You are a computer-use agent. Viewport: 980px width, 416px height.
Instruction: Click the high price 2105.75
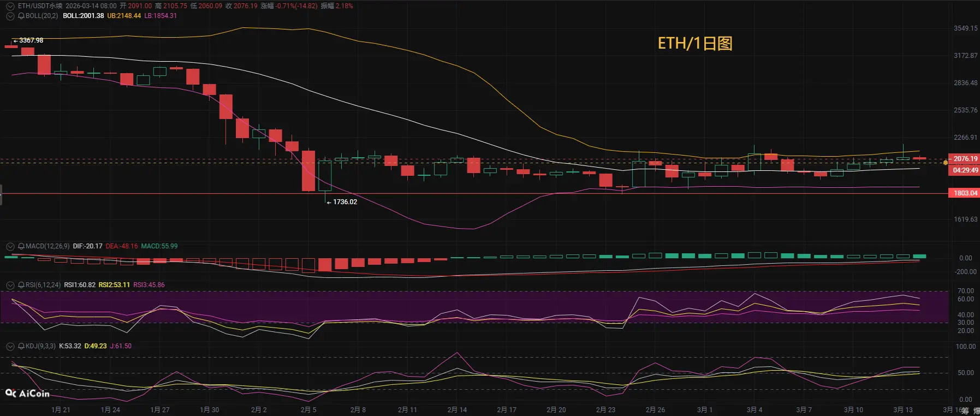coord(175,6)
